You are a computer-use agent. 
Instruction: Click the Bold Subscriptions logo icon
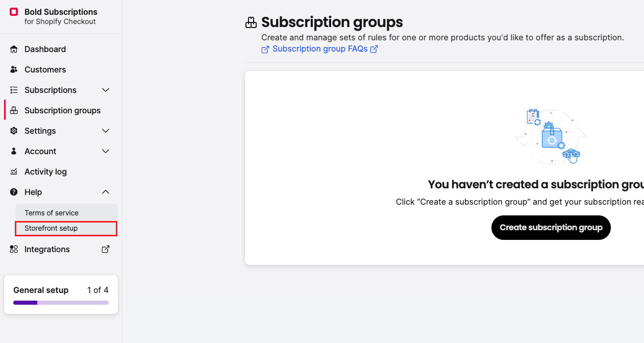tap(14, 12)
